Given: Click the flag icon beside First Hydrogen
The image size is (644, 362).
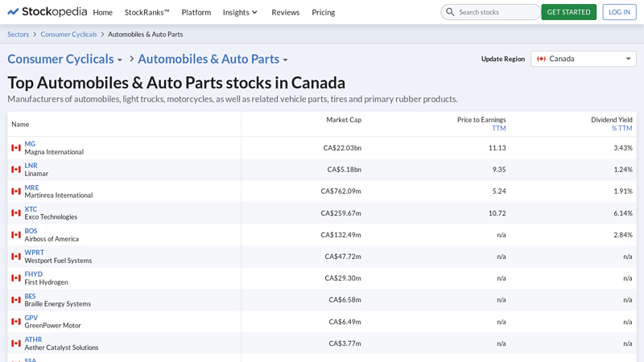Looking at the screenshot, I should coord(16,278).
